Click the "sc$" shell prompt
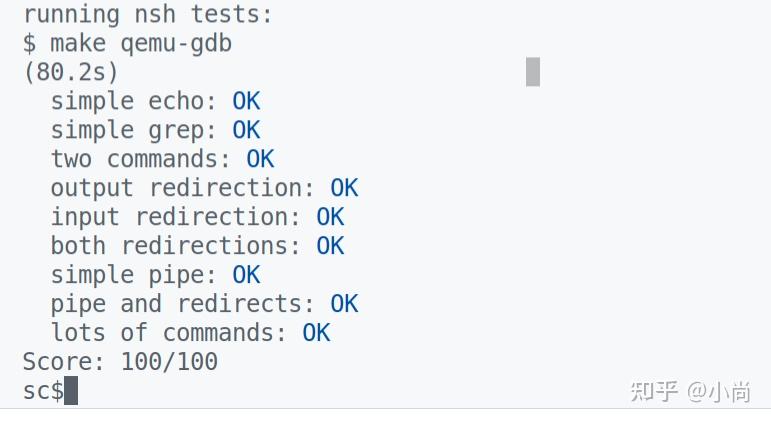Screen dimensions: 771x423 [43, 391]
